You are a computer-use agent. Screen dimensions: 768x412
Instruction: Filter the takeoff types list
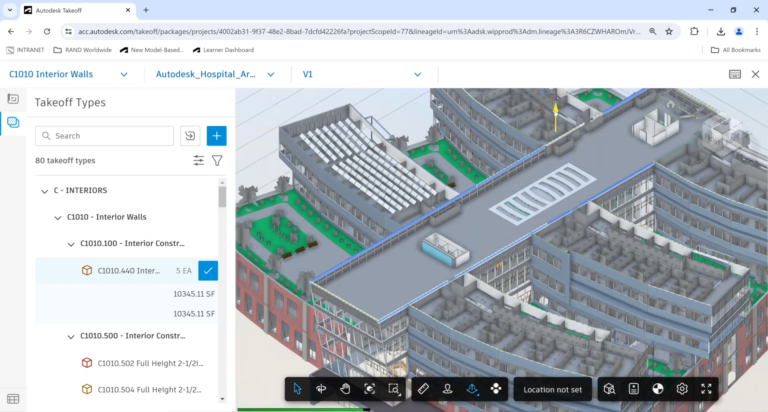pyautogui.click(x=217, y=160)
